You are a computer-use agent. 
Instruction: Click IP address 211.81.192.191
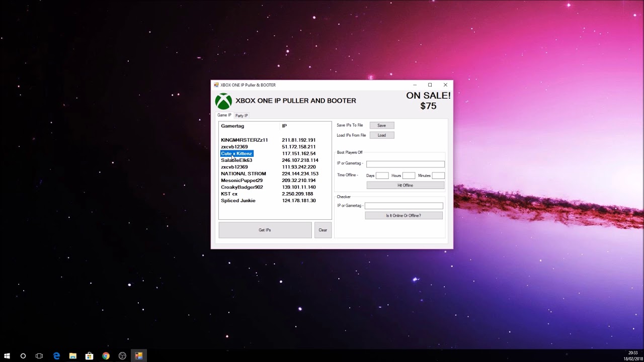click(x=299, y=140)
